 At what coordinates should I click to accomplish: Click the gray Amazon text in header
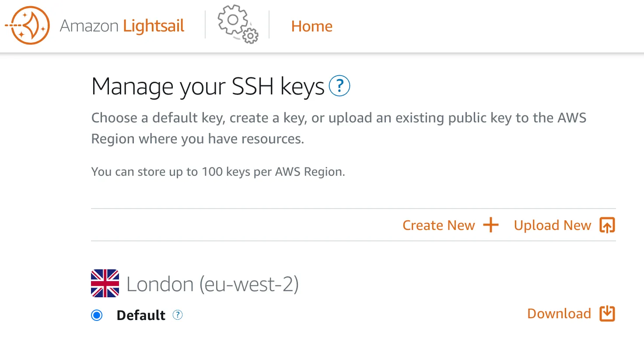[89, 26]
